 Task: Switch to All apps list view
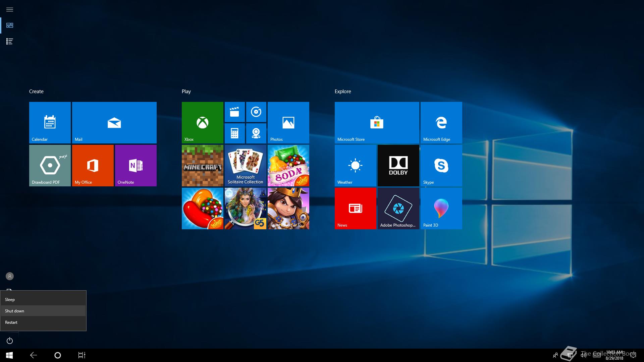pos(10,42)
